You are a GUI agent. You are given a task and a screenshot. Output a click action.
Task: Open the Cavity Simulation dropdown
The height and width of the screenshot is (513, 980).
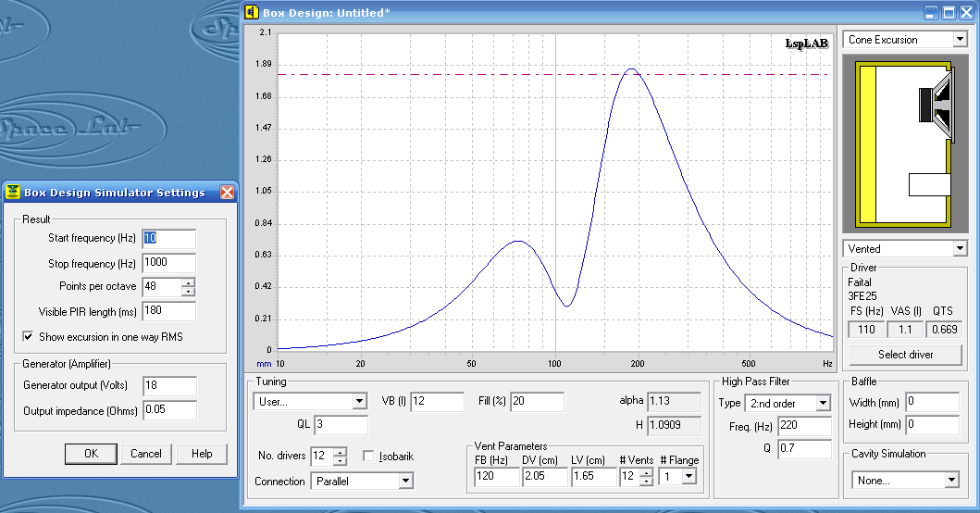click(951, 481)
